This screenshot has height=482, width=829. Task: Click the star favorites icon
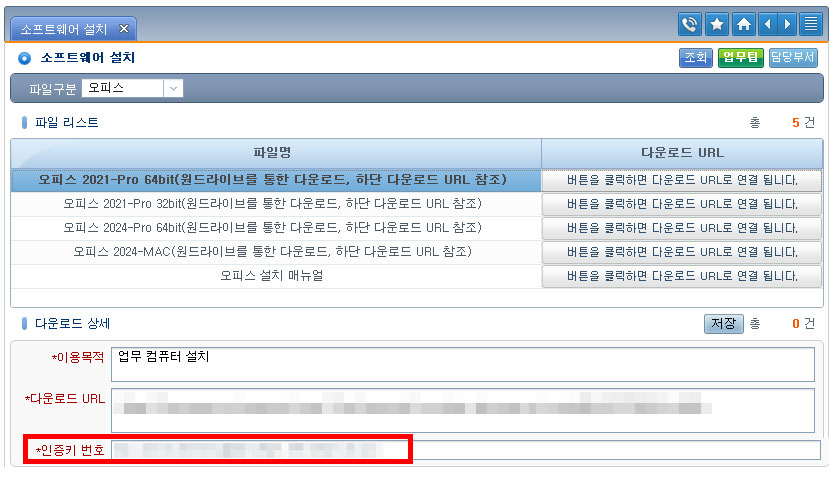[717, 24]
